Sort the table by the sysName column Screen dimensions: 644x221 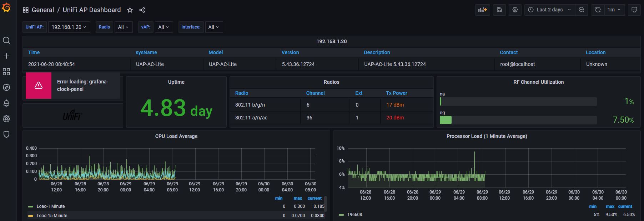click(146, 52)
